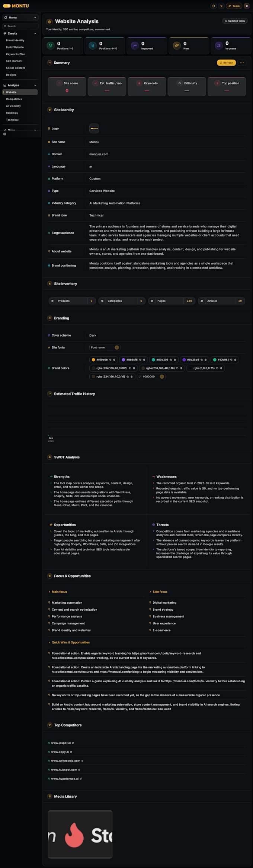The height and width of the screenshot is (868, 253).
Task: Navigate to SEO Content
Action: (14, 61)
